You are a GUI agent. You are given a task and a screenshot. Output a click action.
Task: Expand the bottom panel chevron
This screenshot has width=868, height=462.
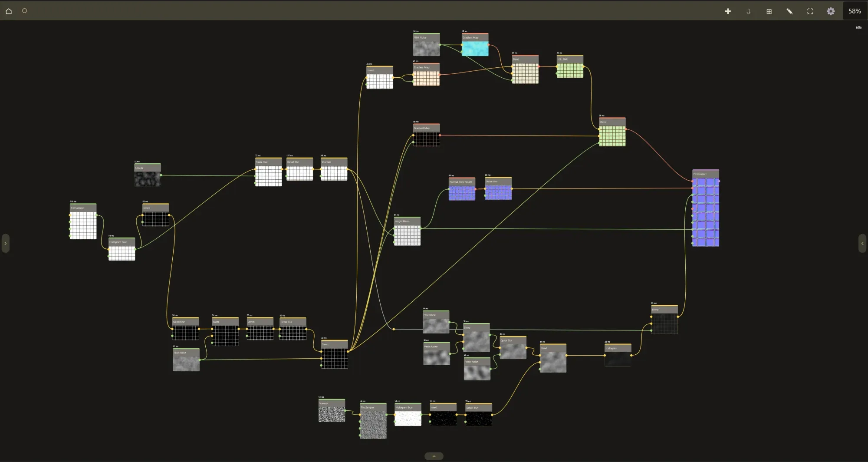click(x=434, y=456)
